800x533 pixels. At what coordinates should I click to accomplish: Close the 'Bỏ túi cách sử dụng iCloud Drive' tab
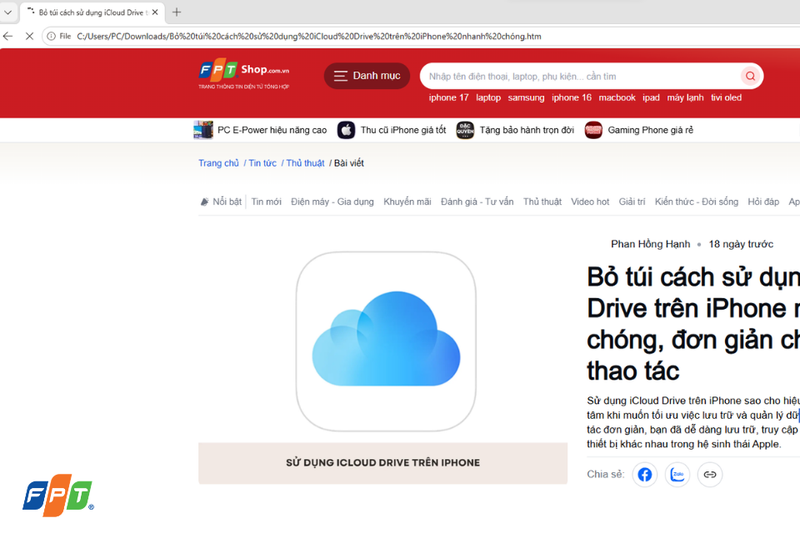(x=155, y=12)
